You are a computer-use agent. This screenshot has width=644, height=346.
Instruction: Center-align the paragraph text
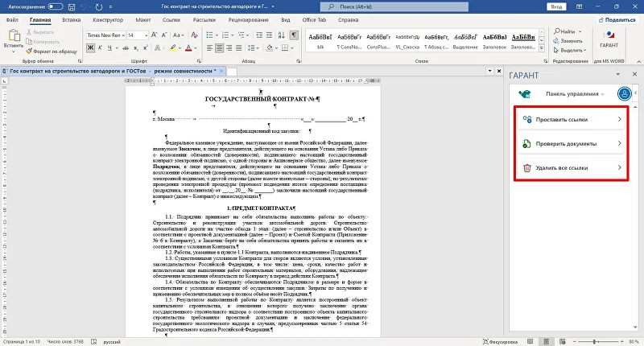219,48
